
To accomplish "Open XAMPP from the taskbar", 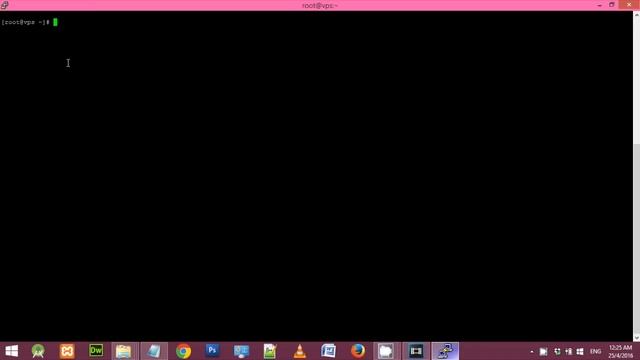I will tap(67, 351).
